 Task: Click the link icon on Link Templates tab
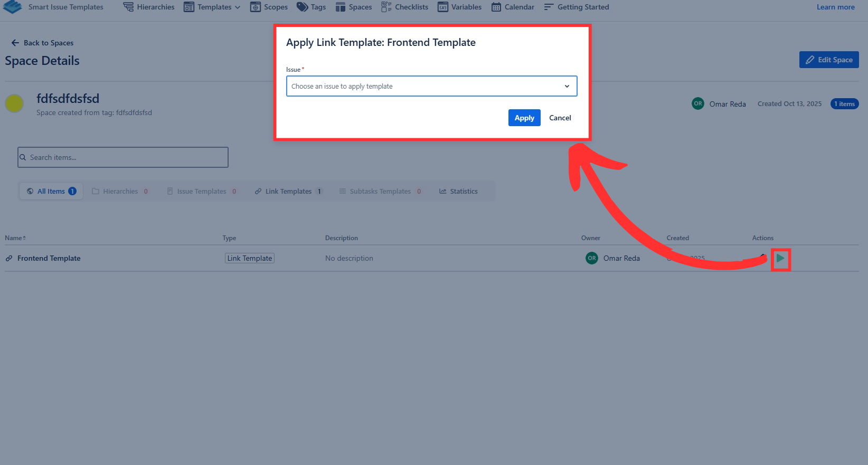pyautogui.click(x=258, y=191)
